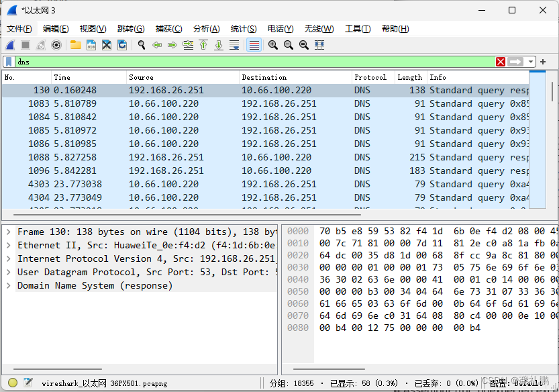Open the 捕获(C) menu

168,29
